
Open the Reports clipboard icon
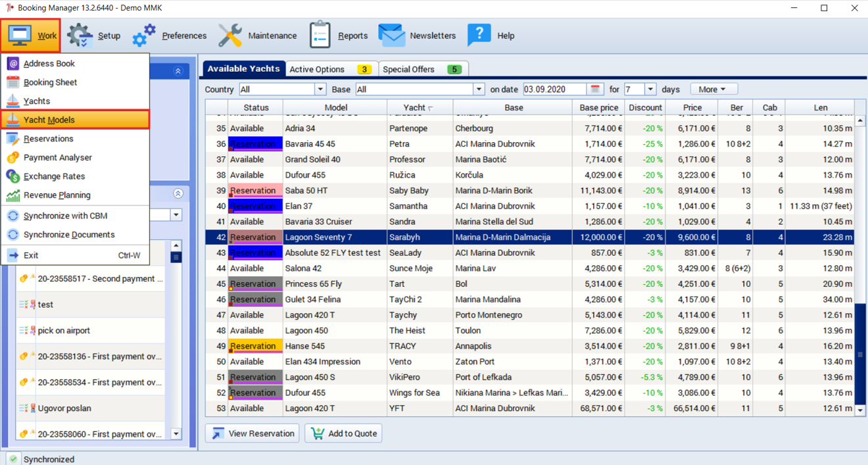click(x=320, y=36)
